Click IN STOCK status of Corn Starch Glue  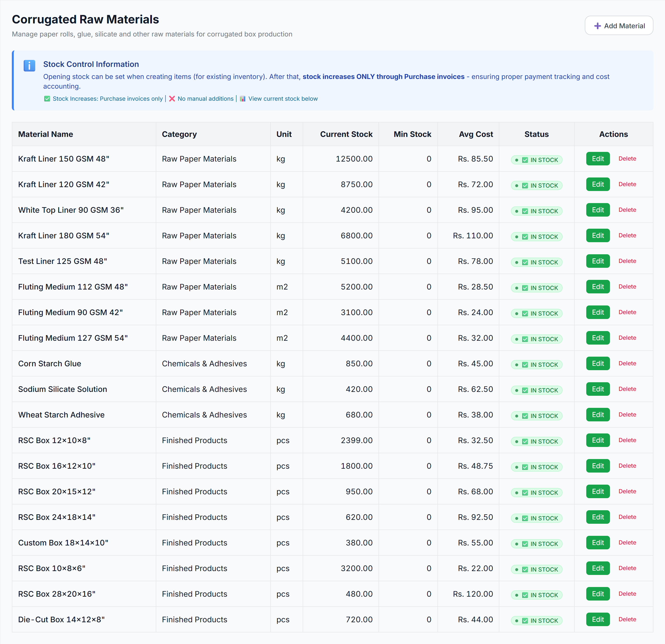pyautogui.click(x=536, y=365)
